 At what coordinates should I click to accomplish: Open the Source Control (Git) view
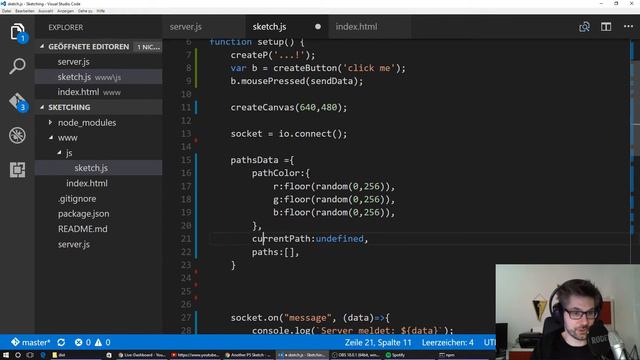(18, 102)
